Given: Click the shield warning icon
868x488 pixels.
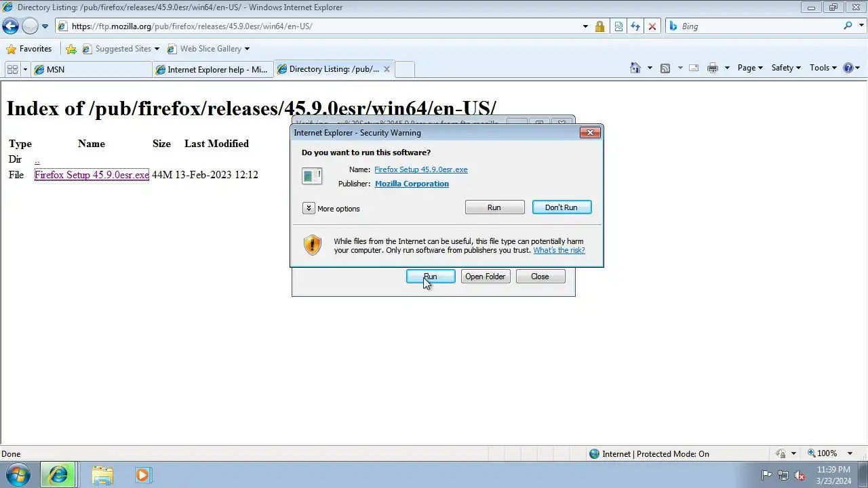Looking at the screenshot, I should click(312, 245).
